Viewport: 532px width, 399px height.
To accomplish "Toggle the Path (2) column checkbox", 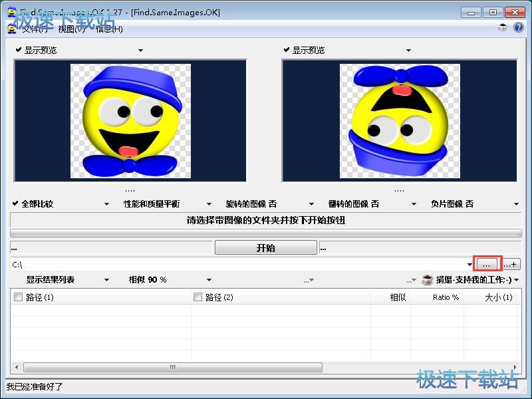I will coord(198,297).
